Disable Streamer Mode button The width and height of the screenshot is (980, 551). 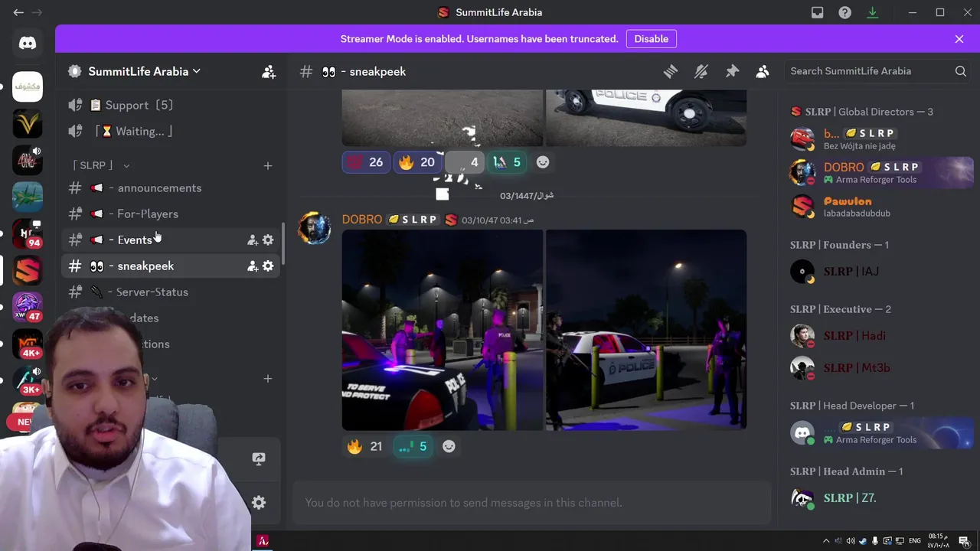pos(652,39)
